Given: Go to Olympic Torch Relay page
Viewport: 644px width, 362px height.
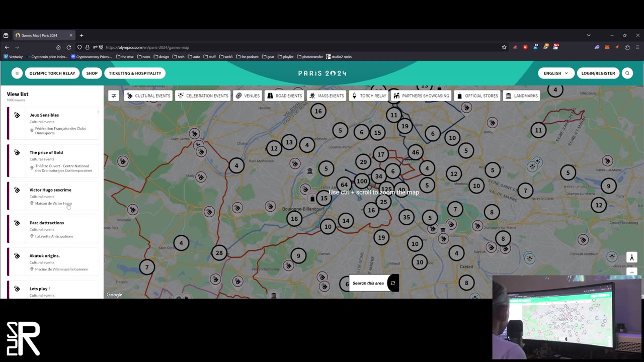Looking at the screenshot, I should (x=52, y=73).
